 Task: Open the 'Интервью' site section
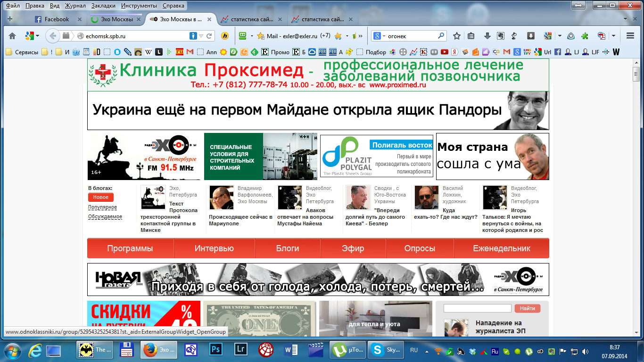(x=214, y=248)
